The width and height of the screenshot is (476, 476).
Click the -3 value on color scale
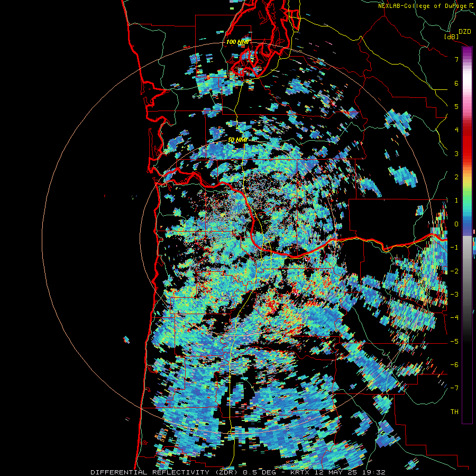click(x=454, y=295)
